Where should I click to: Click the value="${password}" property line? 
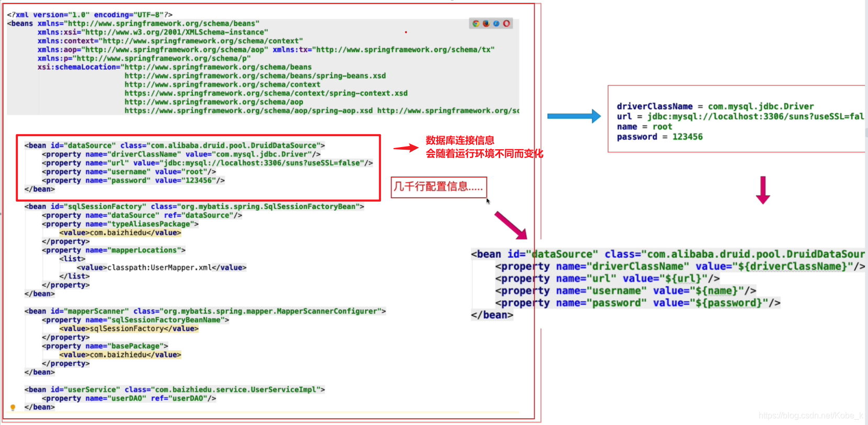[x=638, y=303]
